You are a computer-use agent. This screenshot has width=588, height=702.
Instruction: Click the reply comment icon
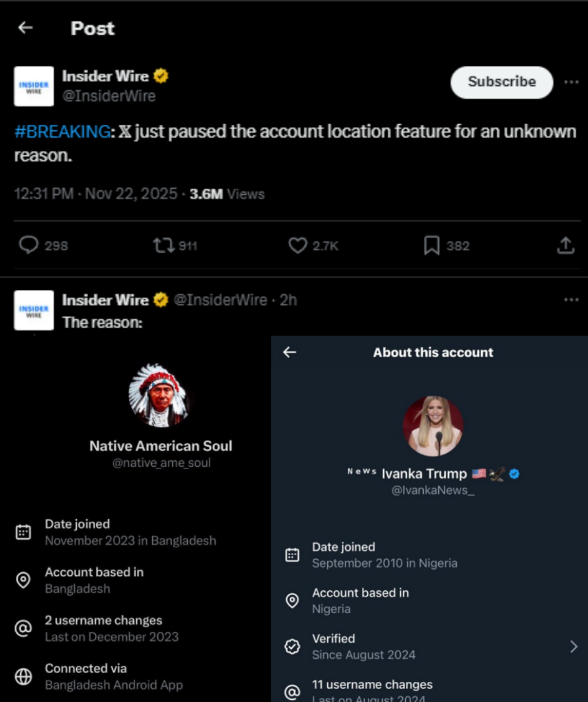tap(29, 246)
